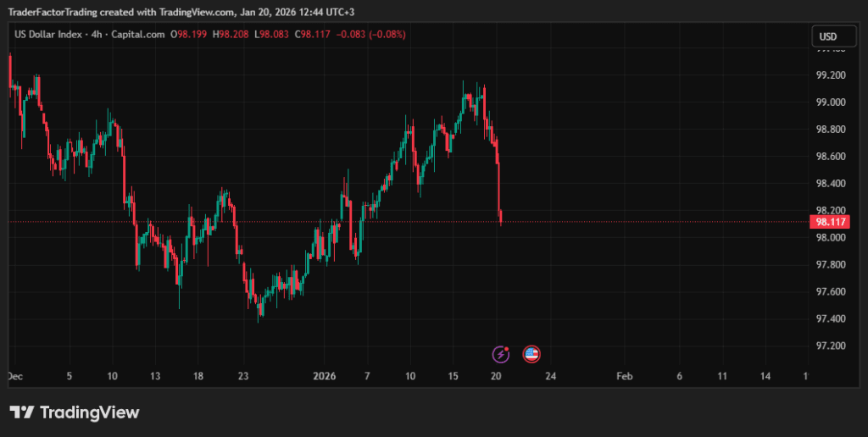The image size is (868, 437).
Task: Click the −0.083 (−0.08%) change value
Action: pos(370,35)
